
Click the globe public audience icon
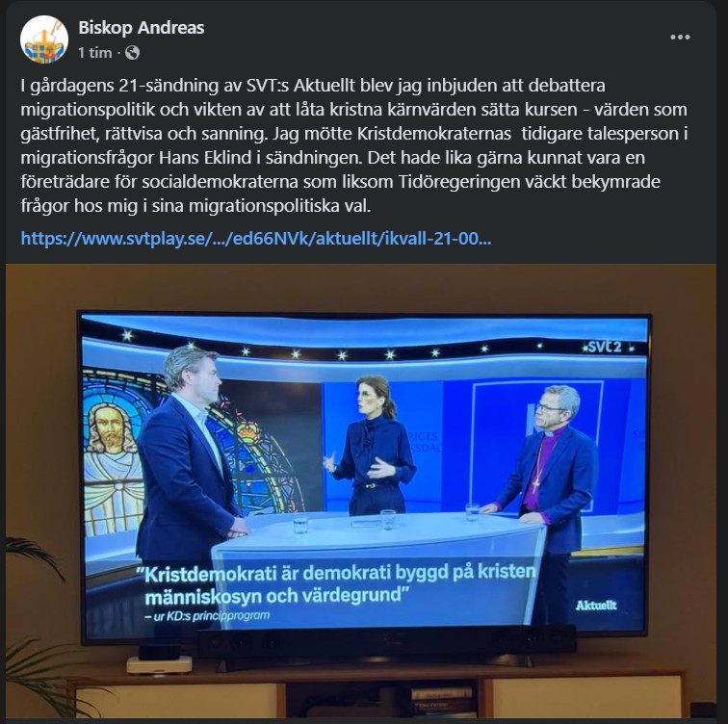[132, 53]
